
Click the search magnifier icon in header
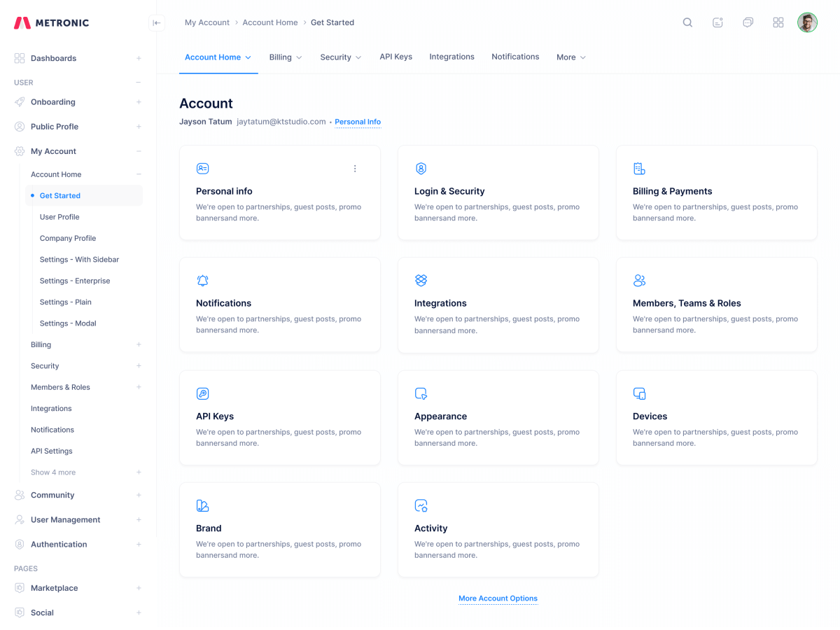[687, 22]
